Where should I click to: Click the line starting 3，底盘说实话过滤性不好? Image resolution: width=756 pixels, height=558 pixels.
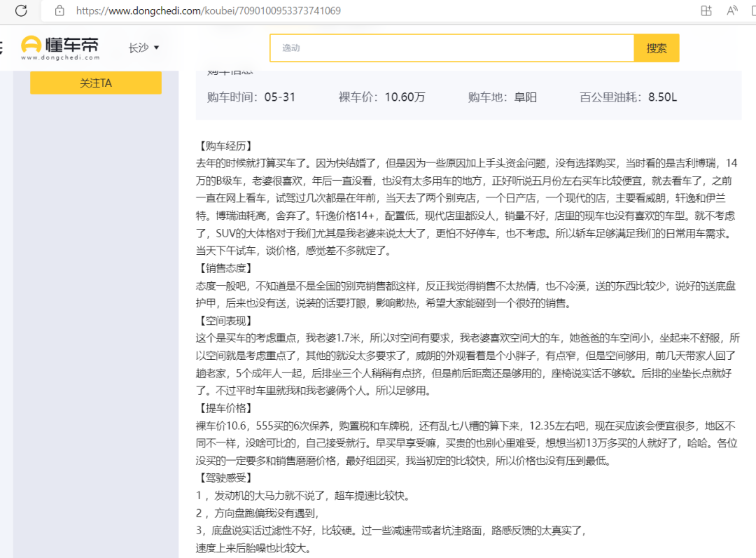391,531
